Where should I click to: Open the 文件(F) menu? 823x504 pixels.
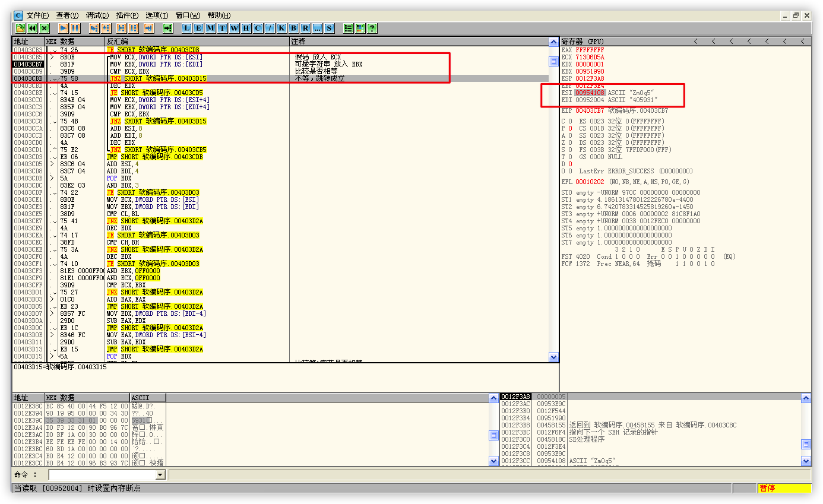click(38, 15)
